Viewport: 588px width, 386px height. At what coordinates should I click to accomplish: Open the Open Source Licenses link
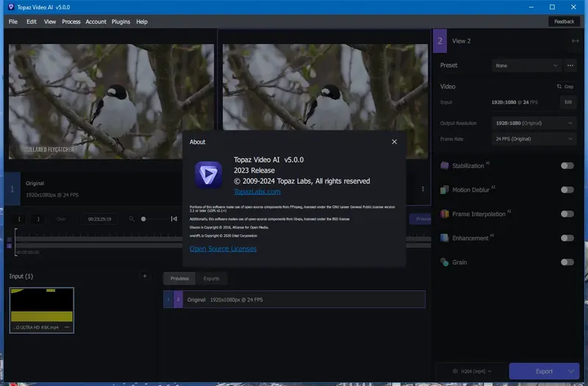(223, 249)
